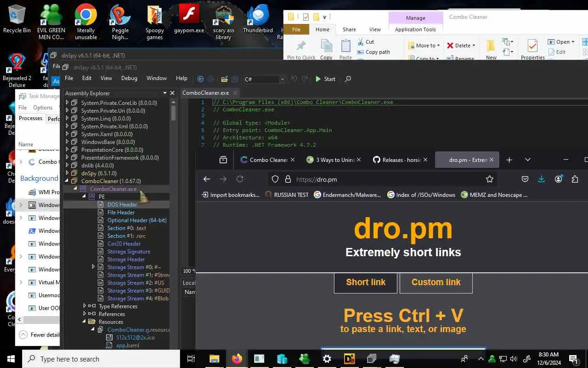Click the Windows taskbar search box
The width and height of the screenshot is (588, 368).
101,359
